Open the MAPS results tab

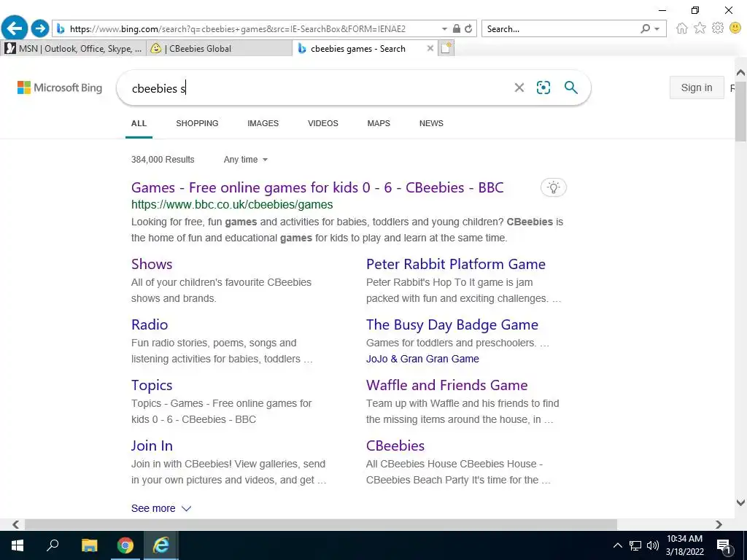pyautogui.click(x=379, y=123)
